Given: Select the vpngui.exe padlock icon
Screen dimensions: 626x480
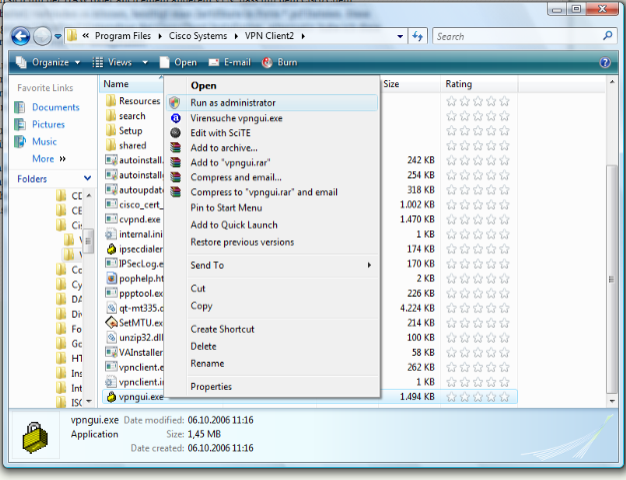Looking at the screenshot, I should 111,397.
